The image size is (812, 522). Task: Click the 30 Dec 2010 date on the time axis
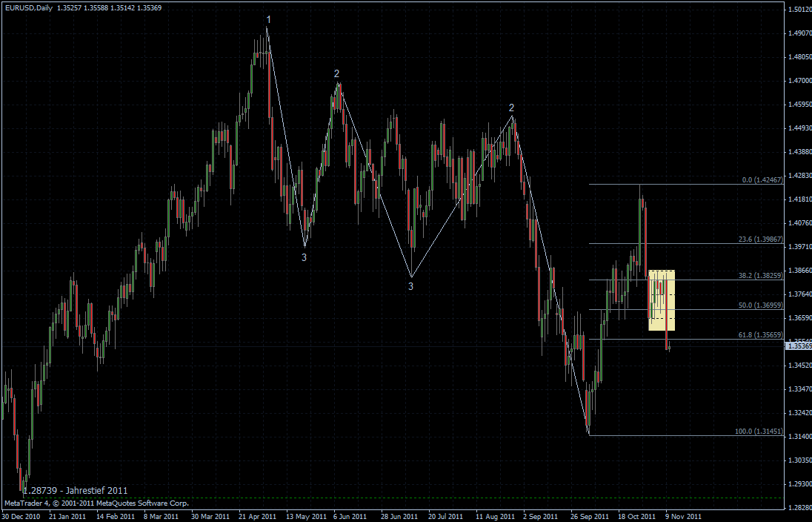tap(21, 516)
